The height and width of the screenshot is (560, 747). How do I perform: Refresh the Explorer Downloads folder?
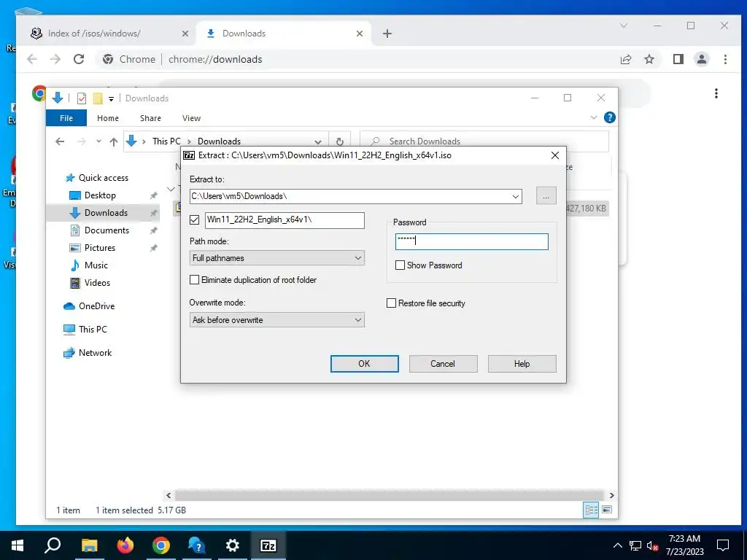point(340,141)
